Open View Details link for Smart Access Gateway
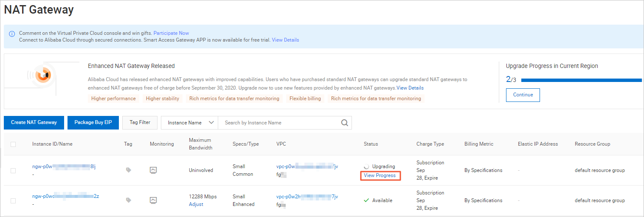 [285, 40]
